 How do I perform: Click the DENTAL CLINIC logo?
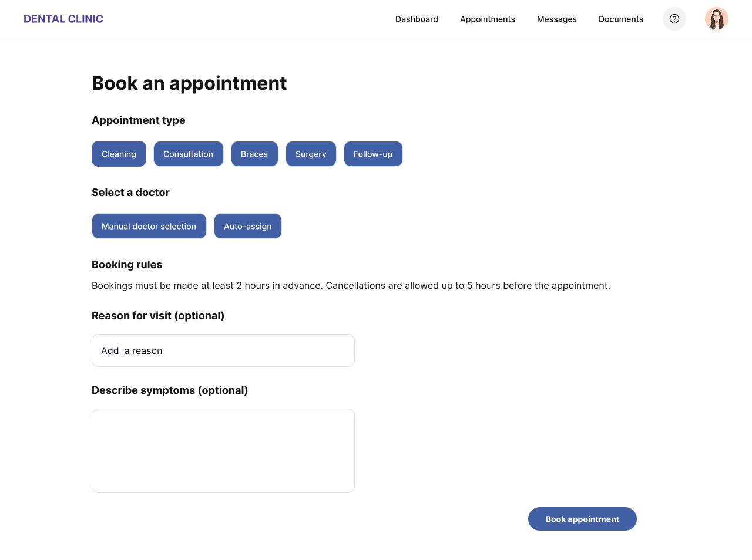pos(63,18)
